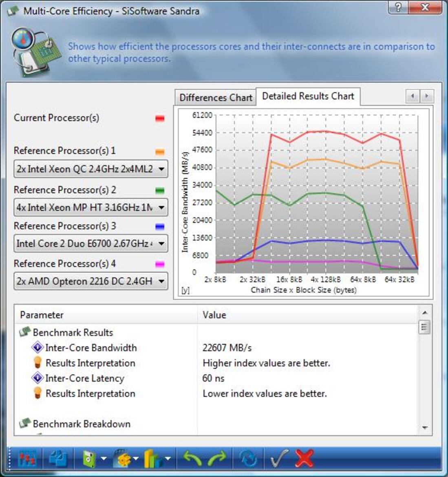The width and height of the screenshot is (448, 477).
Task: Click the blue Reference Processor 3 swatch
Action: tap(160, 227)
